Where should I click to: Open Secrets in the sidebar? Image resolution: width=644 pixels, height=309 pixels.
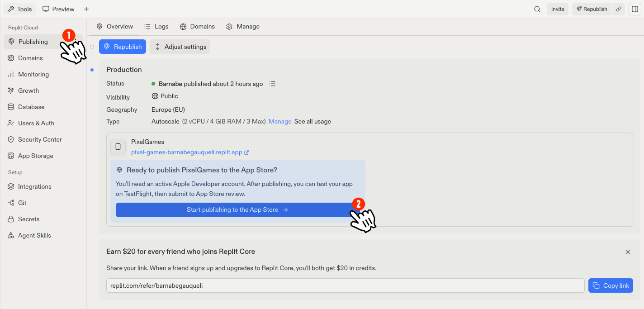(x=43, y=219)
